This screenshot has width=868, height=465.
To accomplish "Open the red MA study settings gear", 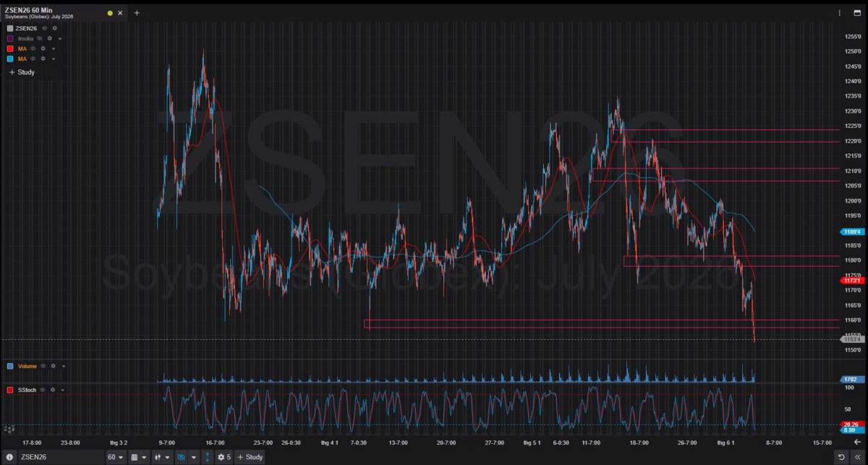I will point(43,48).
